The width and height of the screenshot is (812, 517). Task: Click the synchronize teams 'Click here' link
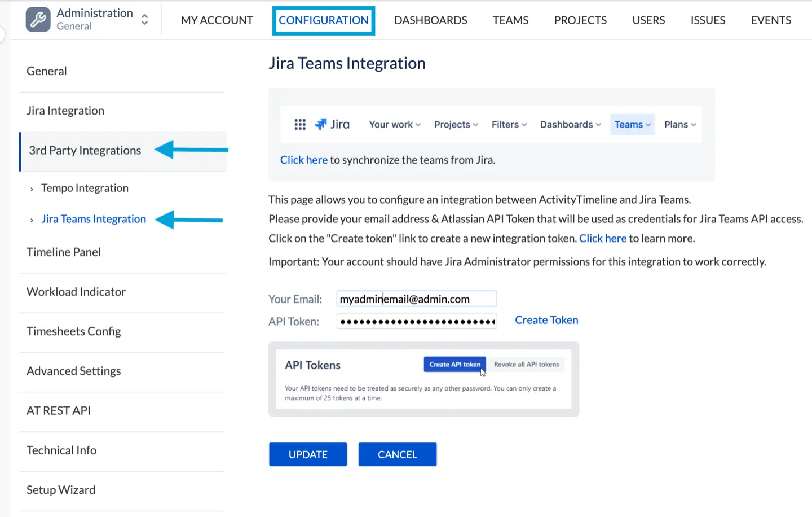click(x=303, y=160)
